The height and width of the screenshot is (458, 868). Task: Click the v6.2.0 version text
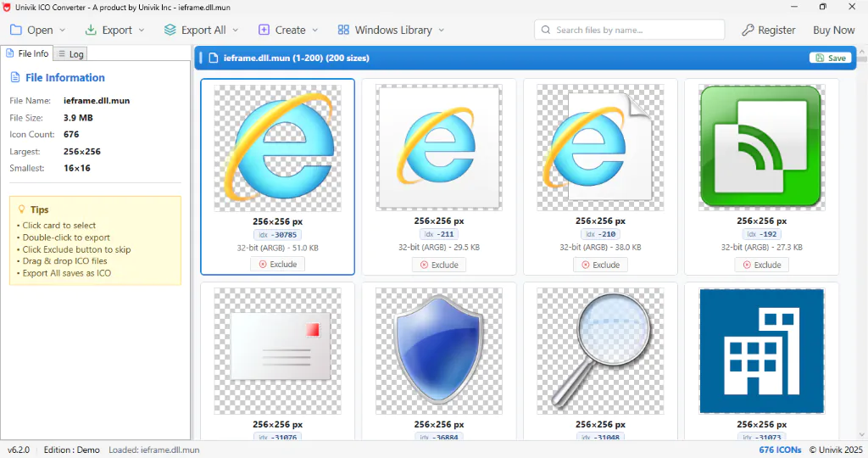point(19,450)
